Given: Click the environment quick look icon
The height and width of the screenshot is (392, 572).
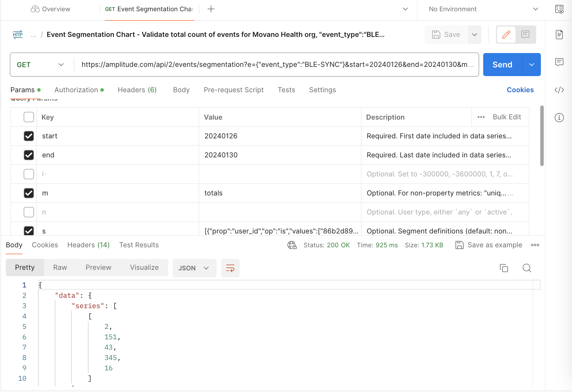Looking at the screenshot, I should tap(559, 9).
